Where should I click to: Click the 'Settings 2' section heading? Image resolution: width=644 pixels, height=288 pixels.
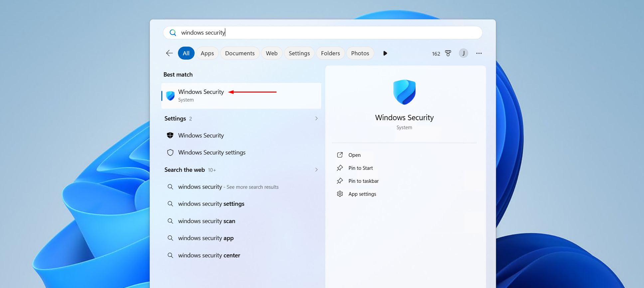[x=178, y=119]
